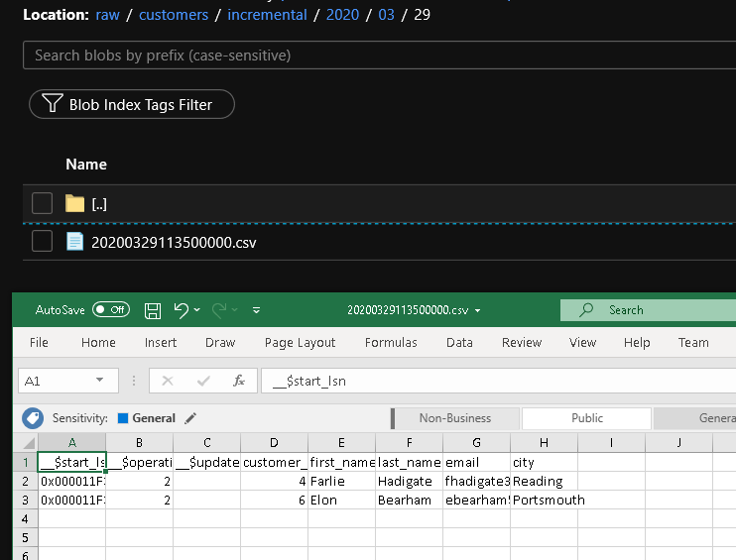Click the Undo arrow icon
The width and height of the screenshot is (736, 560).
181,310
